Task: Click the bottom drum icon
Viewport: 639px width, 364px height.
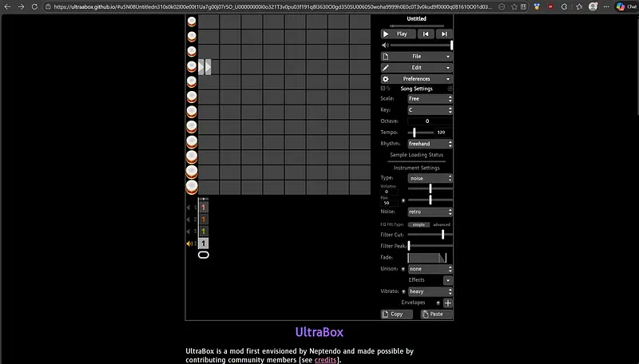Action: [192, 187]
